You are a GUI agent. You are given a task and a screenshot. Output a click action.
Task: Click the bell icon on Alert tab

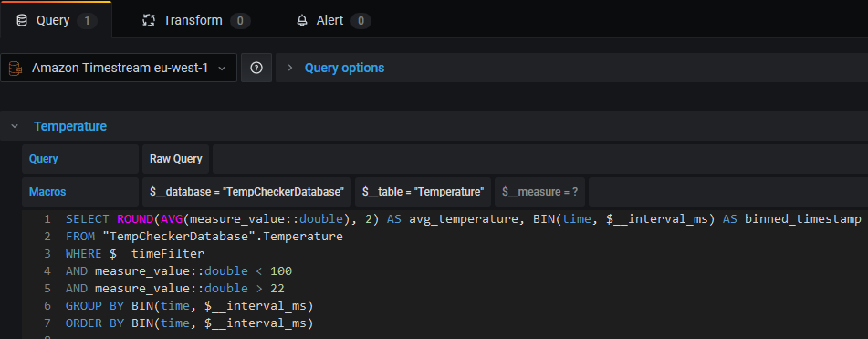tap(302, 20)
